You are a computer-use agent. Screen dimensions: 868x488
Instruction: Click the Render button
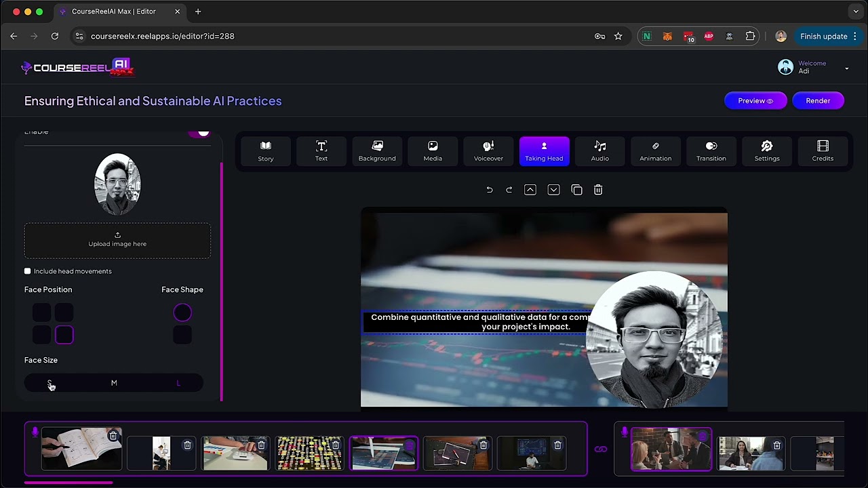coord(818,100)
